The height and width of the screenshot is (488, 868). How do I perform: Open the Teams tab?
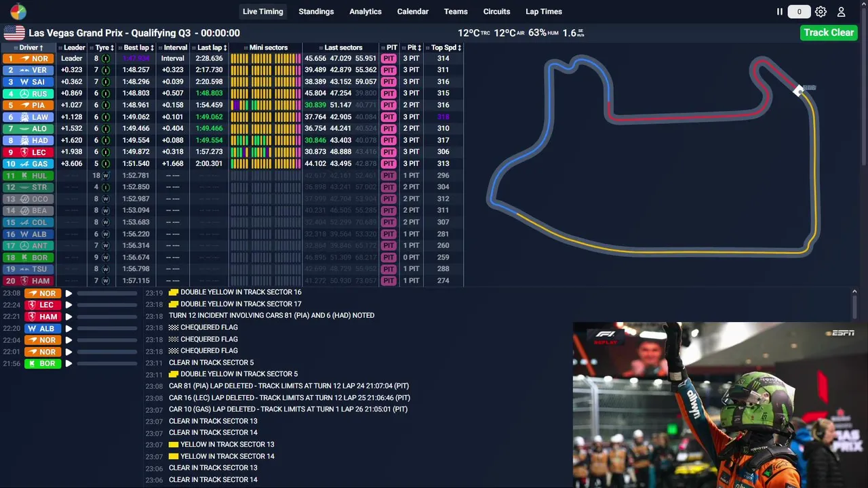point(456,12)
